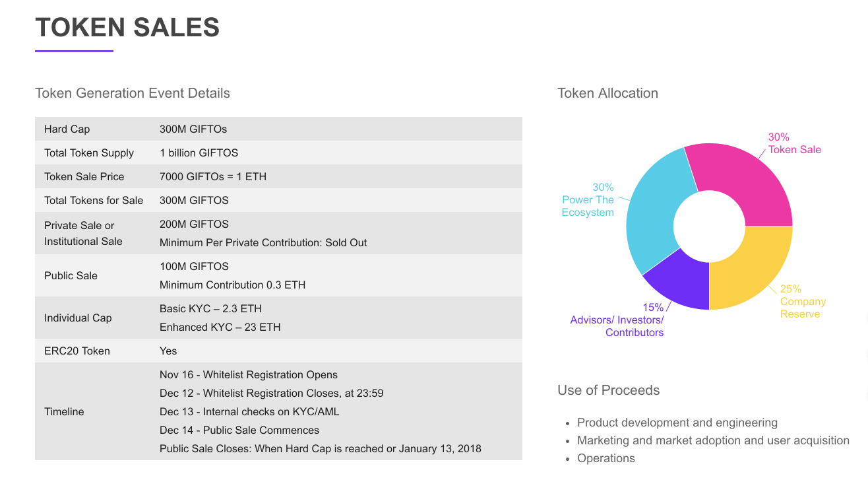Viewport: 868px width, 478px height.
Task: Click the 200M GIFTOS private sale value
Action: [x=194, y=224]
